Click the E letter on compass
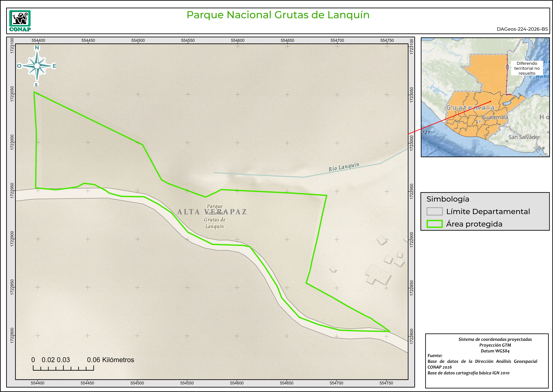This screenshot has height=392, width=553. pos(54,66)
